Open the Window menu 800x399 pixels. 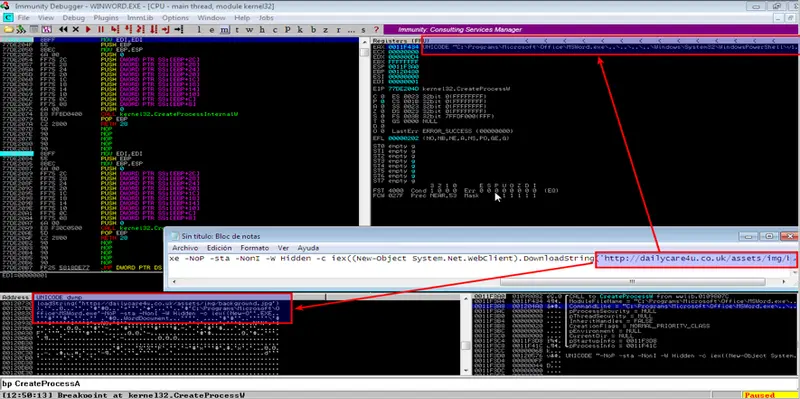tap(211, 18)
